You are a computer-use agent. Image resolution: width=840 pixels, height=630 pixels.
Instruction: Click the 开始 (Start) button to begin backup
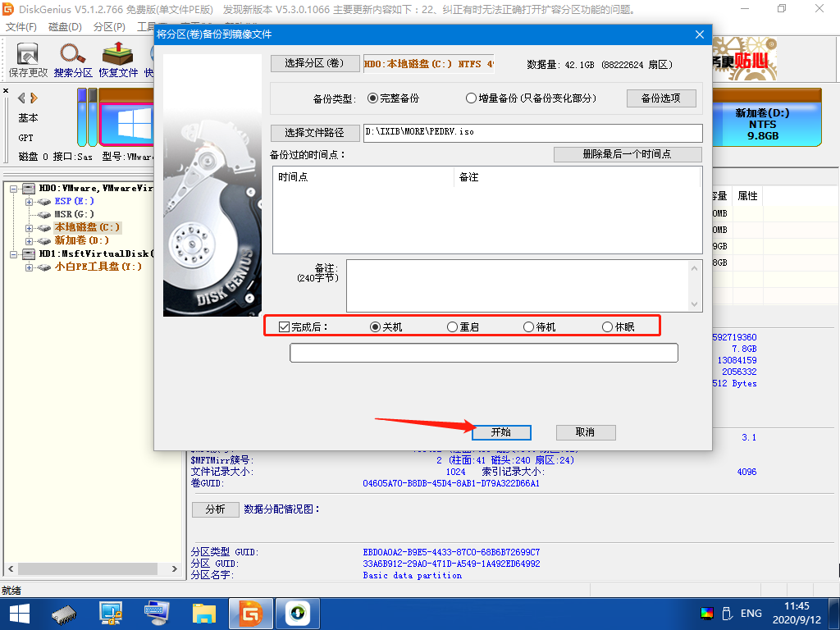point(500,432)
